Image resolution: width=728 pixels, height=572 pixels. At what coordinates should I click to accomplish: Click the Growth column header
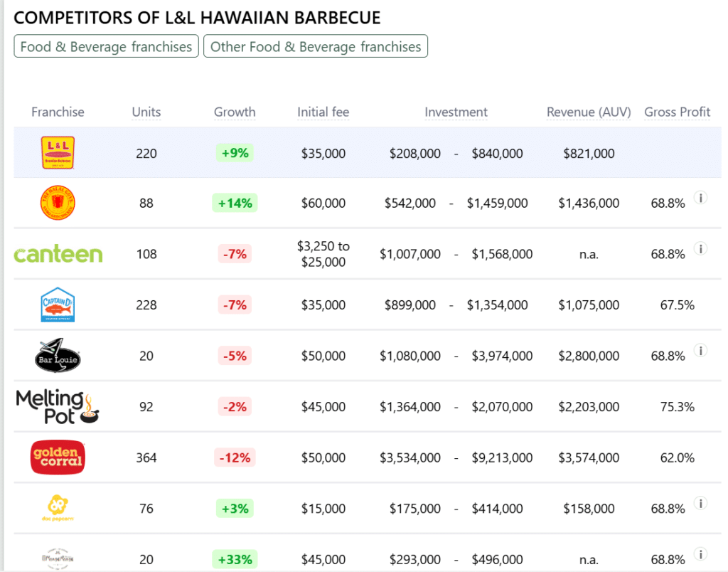click(x=235, y=112)
